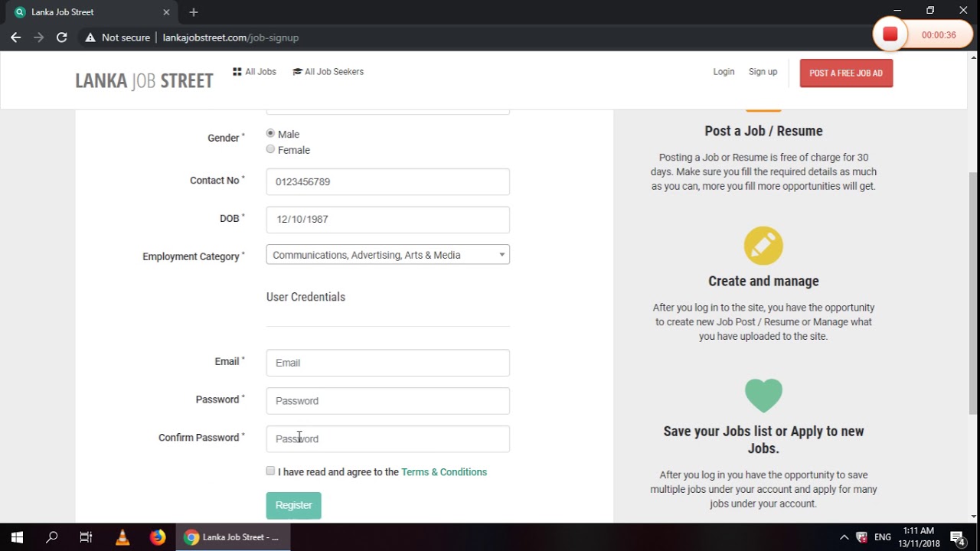This screenshot has height=551, width=980.
Task: Switch to Chrome Lanka Job Street taskbar item
Action: pos(233,537)
